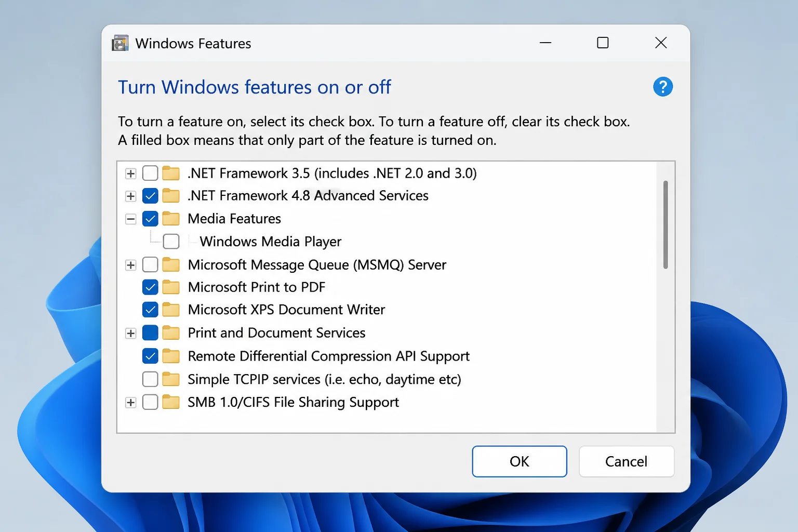This screenshot has width=798, height=532.
Task: Uncheck Remote Differential Compression API Support
Action: 150,356
